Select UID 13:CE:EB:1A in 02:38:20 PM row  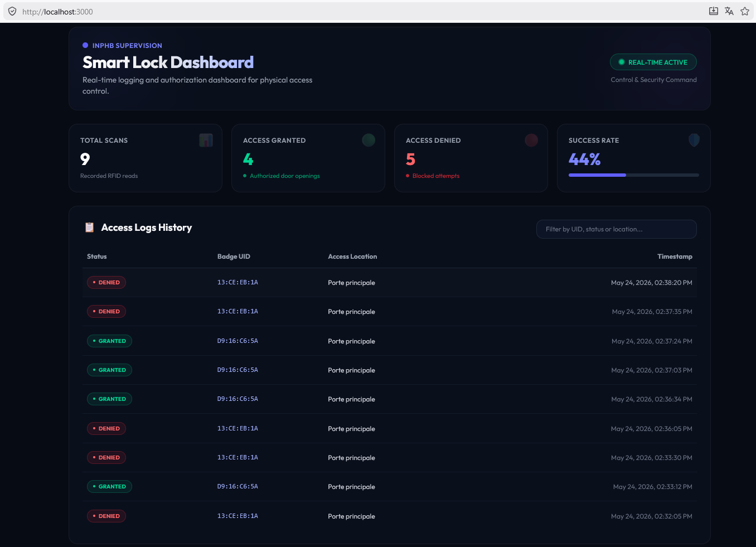(x=238, y=282)
